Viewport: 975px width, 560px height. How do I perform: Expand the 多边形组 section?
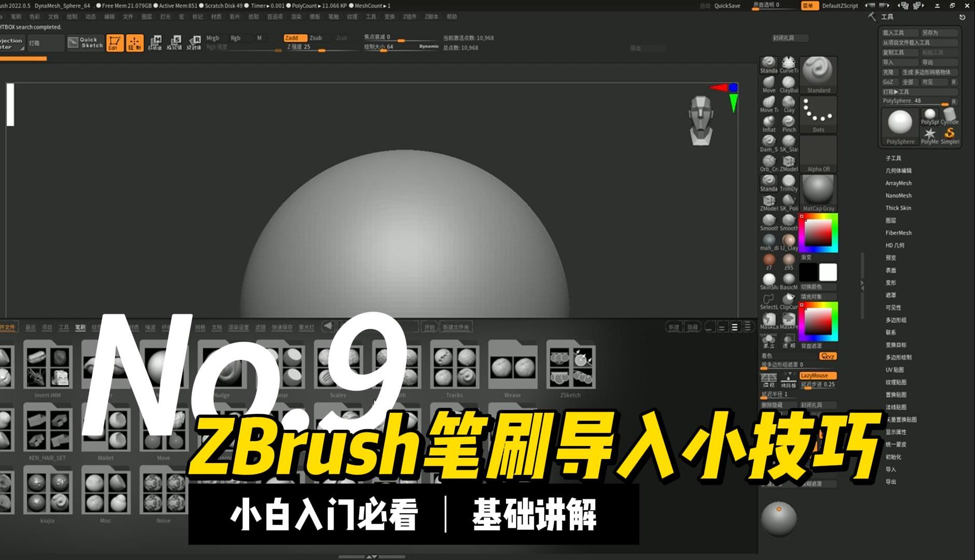896,320
